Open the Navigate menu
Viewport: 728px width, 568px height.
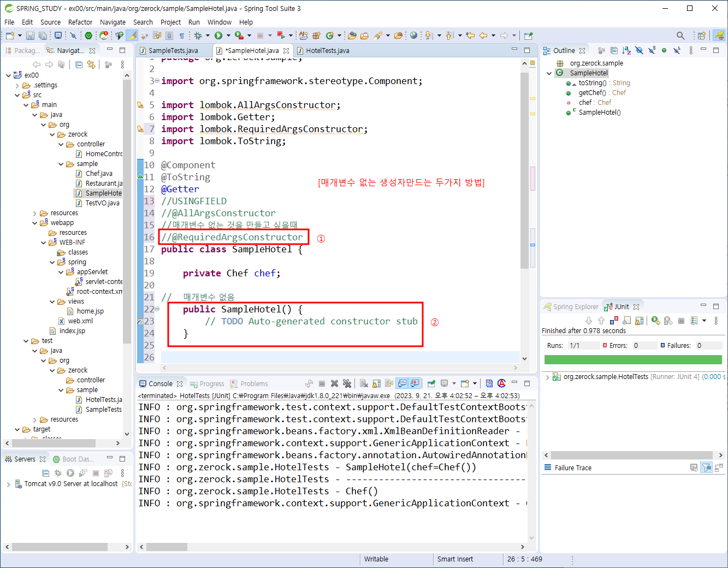pos(113,22)
